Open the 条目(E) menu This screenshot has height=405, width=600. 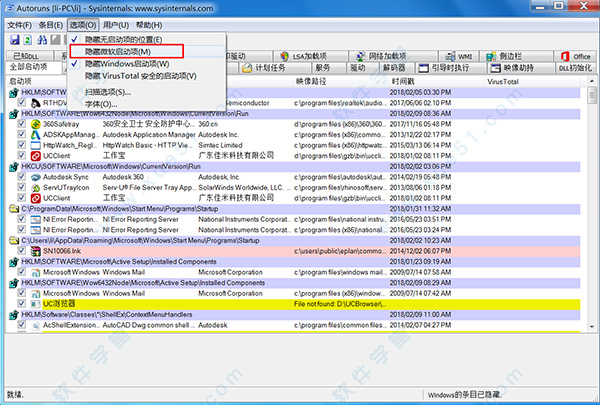pyautogui.click(x=51, y=25)
